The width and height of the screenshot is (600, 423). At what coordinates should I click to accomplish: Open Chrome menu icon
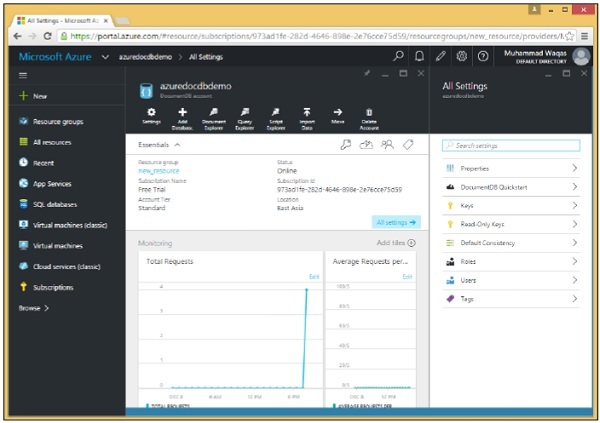584,36
